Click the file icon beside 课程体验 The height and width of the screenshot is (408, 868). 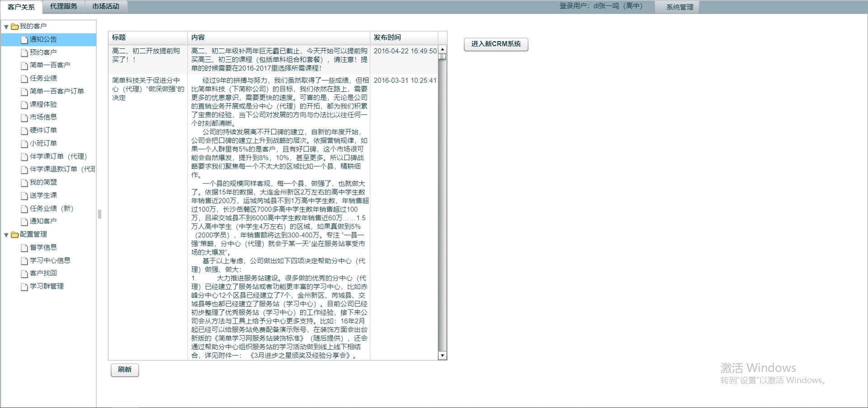pos(24,105)
